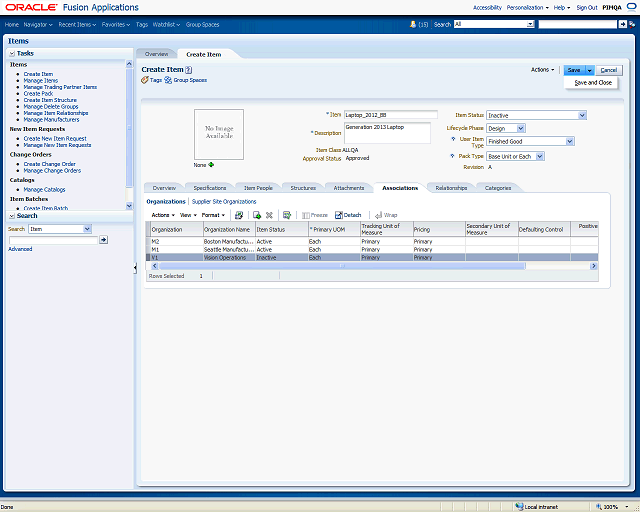The width and height of the screenshot is (640, 512).
Task: Open the Item Status dropdown
Action: pyautogui.click(x=581, y=115)
